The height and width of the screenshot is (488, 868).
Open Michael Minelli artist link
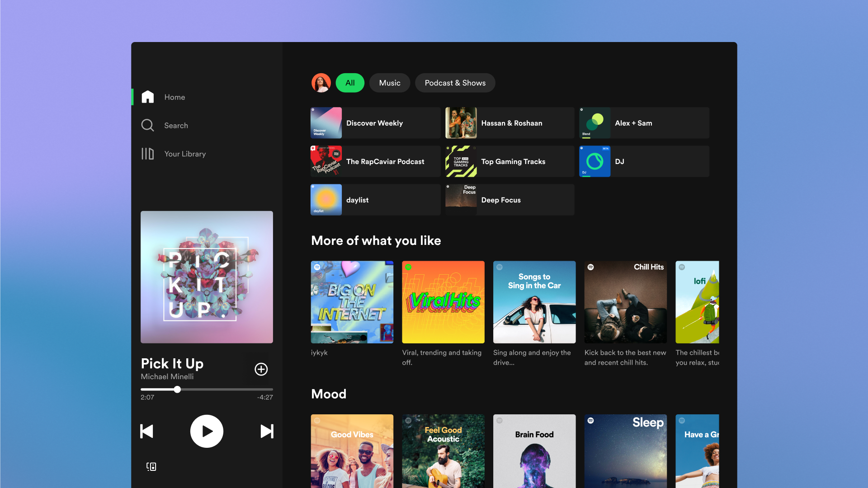click(x=167, y=377)
